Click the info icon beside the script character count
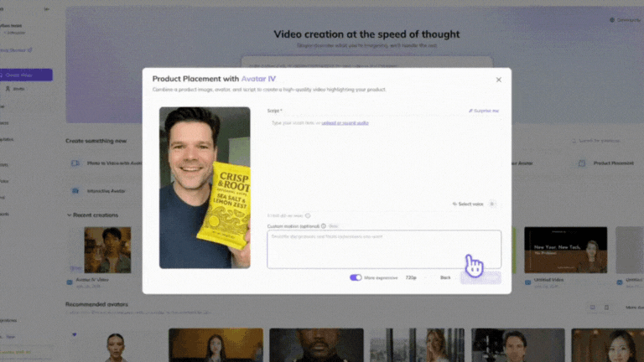644x362 pixels. [308, 215]
